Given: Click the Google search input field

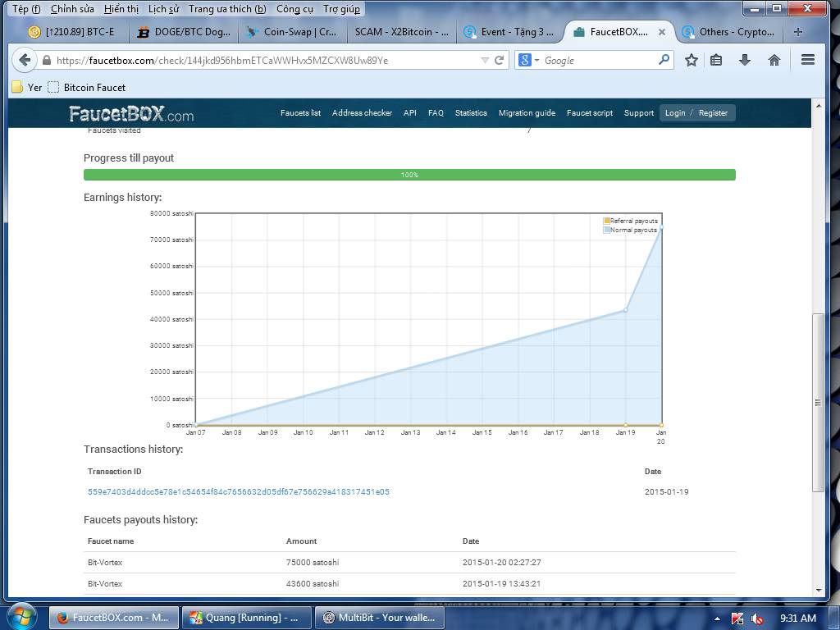Looking at the screenshot, I should coord(599,60).
